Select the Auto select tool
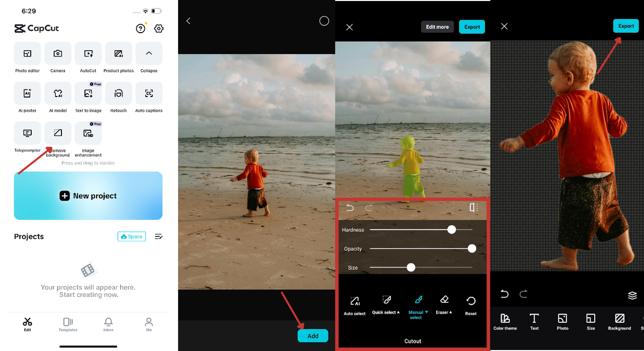Image resolution: width=644 pixels, height=351 pixels. coord(355,305)
